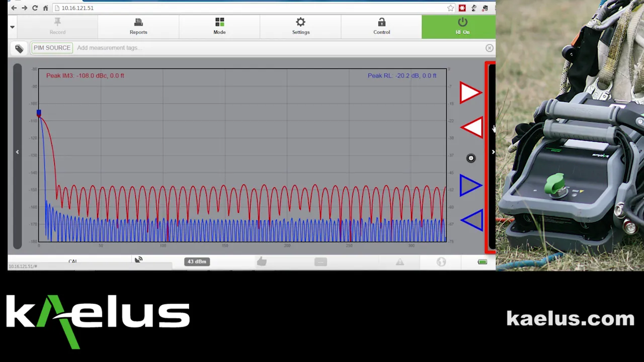Viewport: 644px width, 362px height.
Task: Bookmark this page with star icon
Action: [x=450, y=8]
